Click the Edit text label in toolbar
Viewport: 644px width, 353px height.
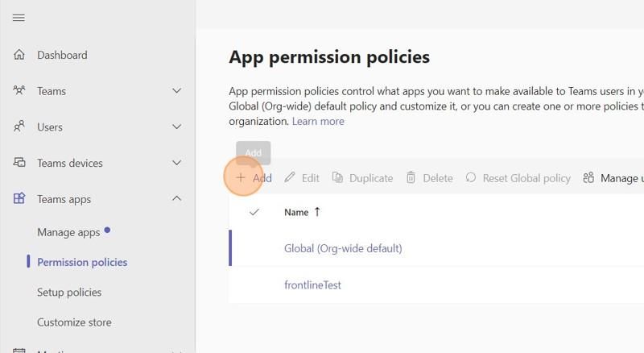click(311, 178)
